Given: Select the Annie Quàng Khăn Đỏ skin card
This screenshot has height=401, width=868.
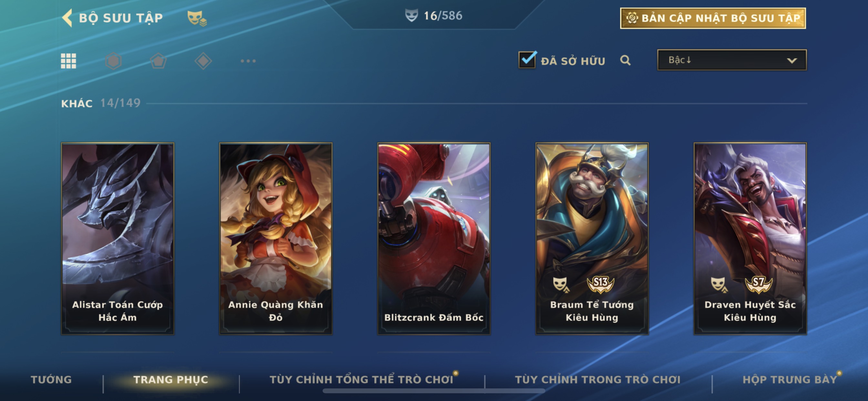Looking at the screenshot, I should (276, 239).
